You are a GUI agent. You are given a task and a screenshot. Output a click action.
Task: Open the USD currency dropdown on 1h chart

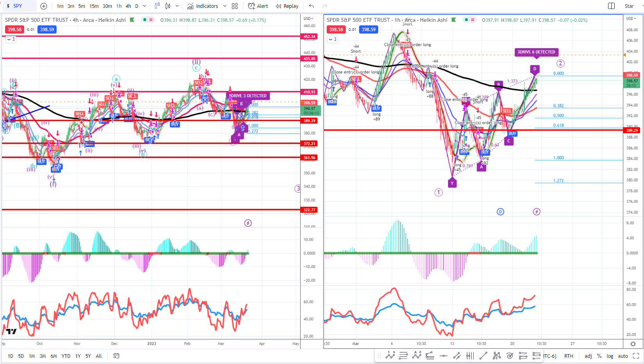(x=631, y=18)
